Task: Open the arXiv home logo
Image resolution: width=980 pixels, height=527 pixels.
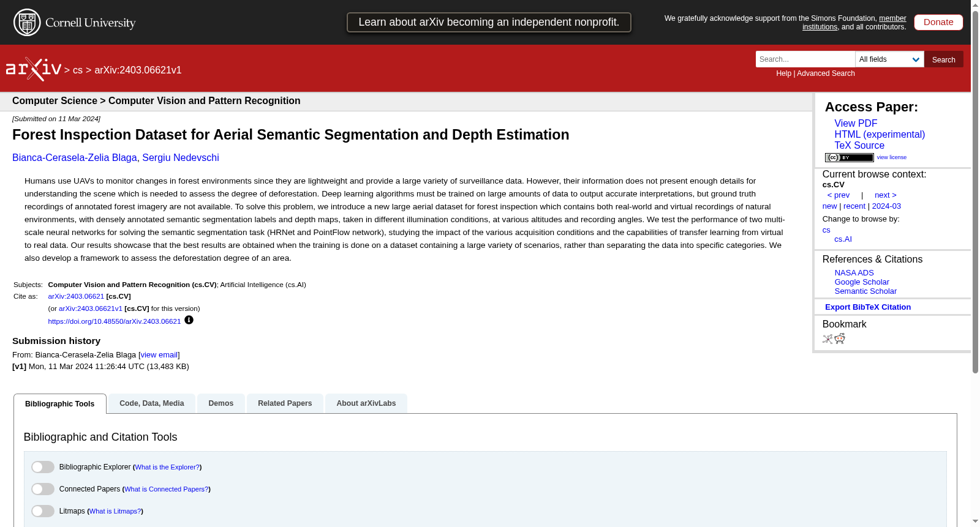Action: click(x=34, y=69)
